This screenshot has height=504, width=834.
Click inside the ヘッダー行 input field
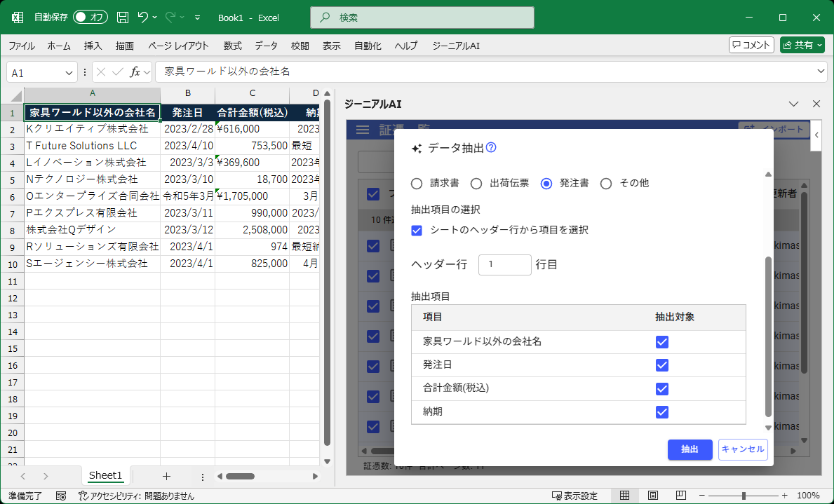click(x=504, y=265)
